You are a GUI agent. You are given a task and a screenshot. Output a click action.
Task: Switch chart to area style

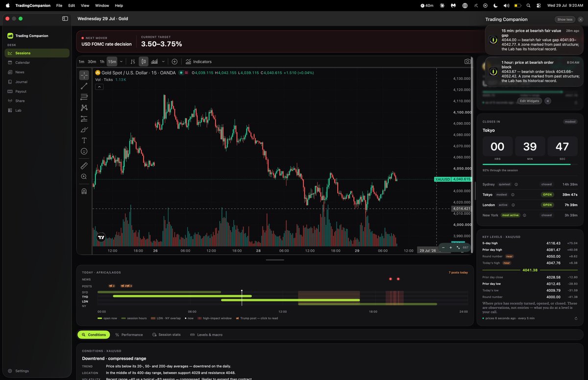point(154,62)
